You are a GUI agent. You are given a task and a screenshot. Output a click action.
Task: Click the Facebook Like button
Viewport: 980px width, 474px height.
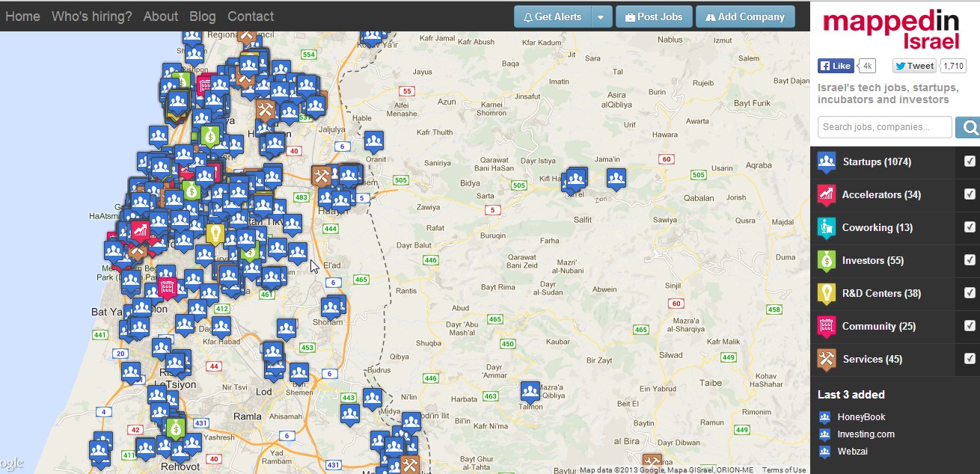click(x=836, y=66)
